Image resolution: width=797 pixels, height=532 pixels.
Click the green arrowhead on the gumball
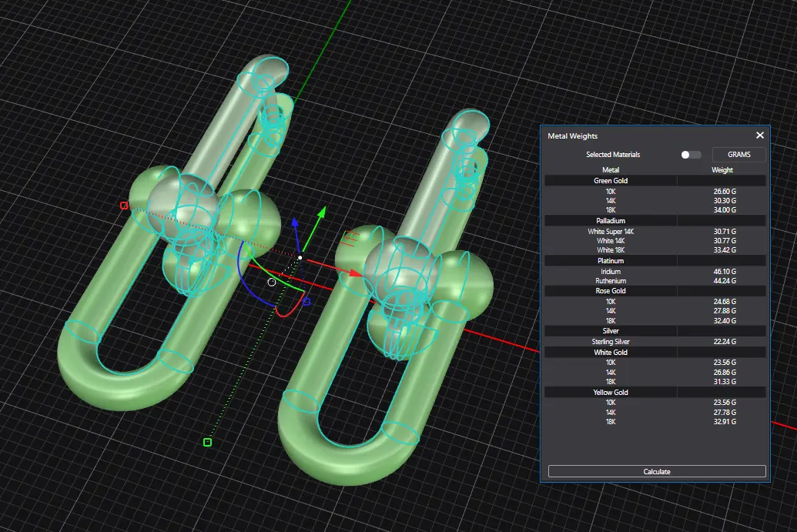tap(323, 211)
